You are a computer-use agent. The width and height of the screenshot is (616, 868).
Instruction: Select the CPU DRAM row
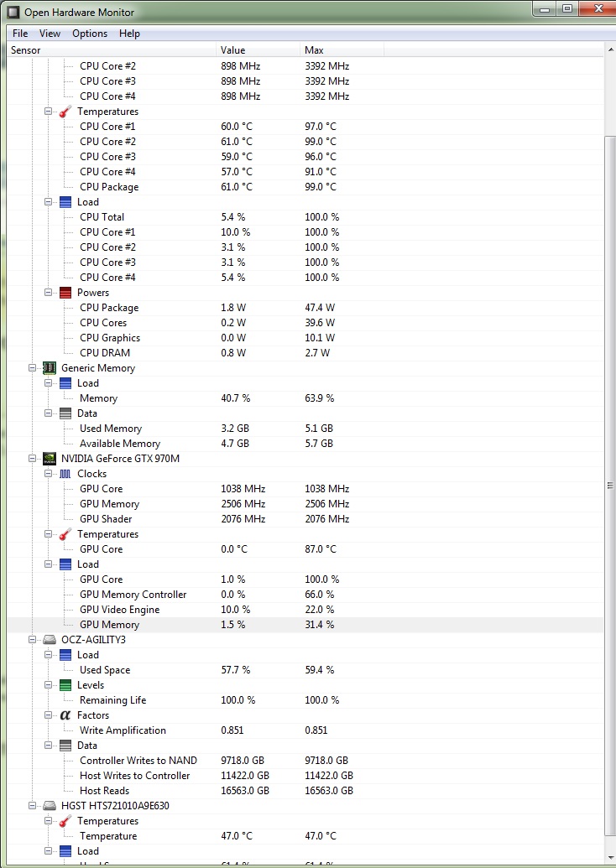tap(305, 352)
